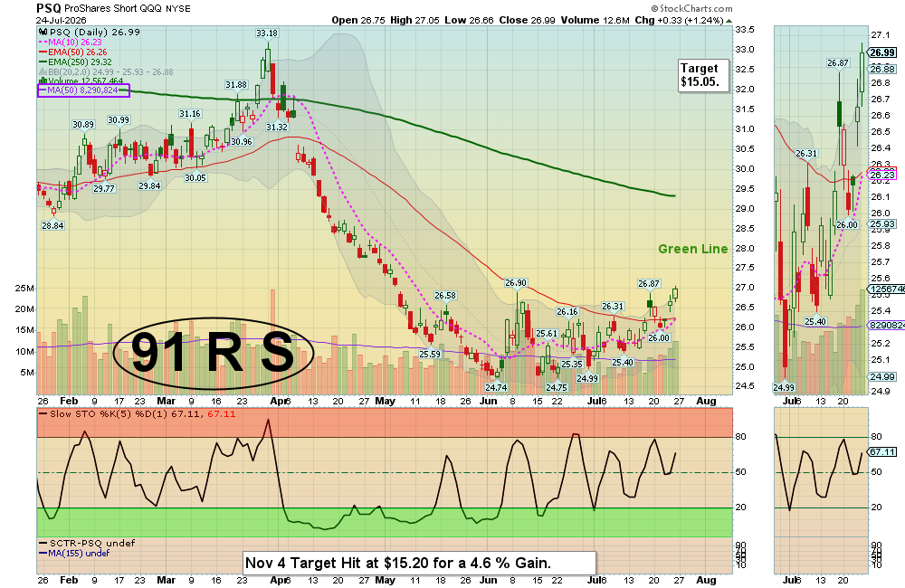
Task: Click the 27.1 axis value in zoom panel
Action: click(881, 34)
